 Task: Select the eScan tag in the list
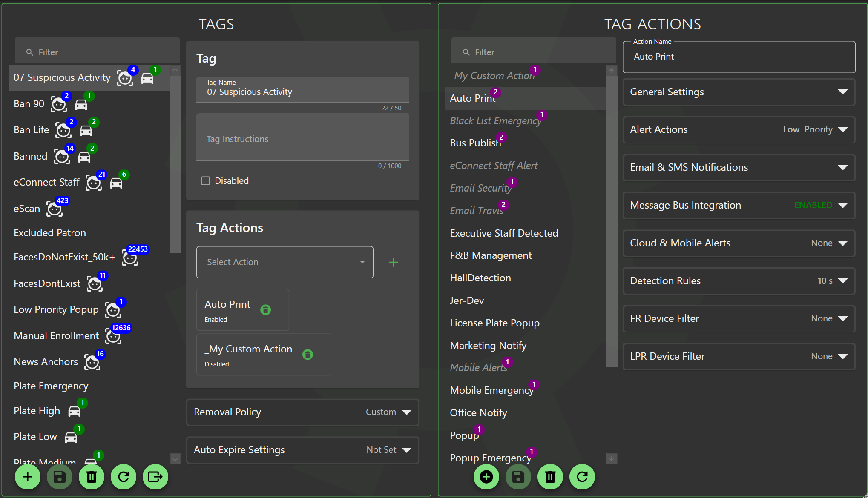coord(26,208)
